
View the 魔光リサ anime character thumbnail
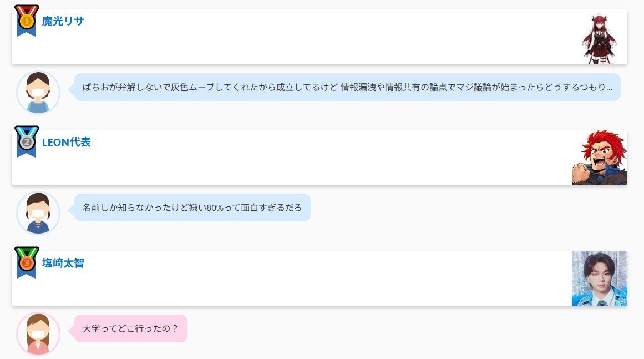[599, 39]
